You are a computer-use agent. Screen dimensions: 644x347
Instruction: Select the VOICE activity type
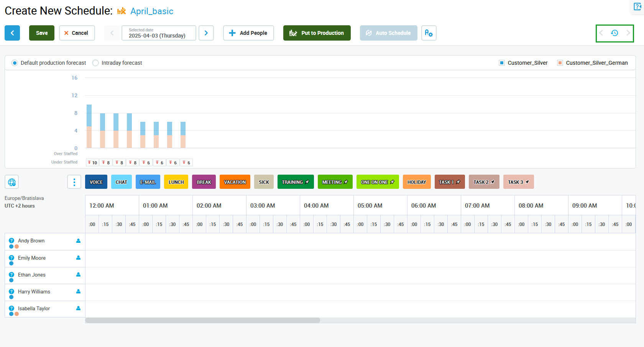click(x=96, y=182)
